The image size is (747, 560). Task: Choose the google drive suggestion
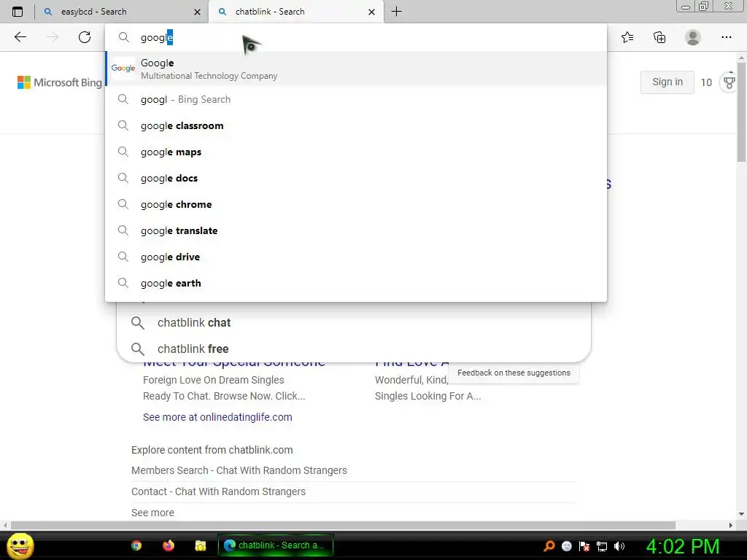356,257
